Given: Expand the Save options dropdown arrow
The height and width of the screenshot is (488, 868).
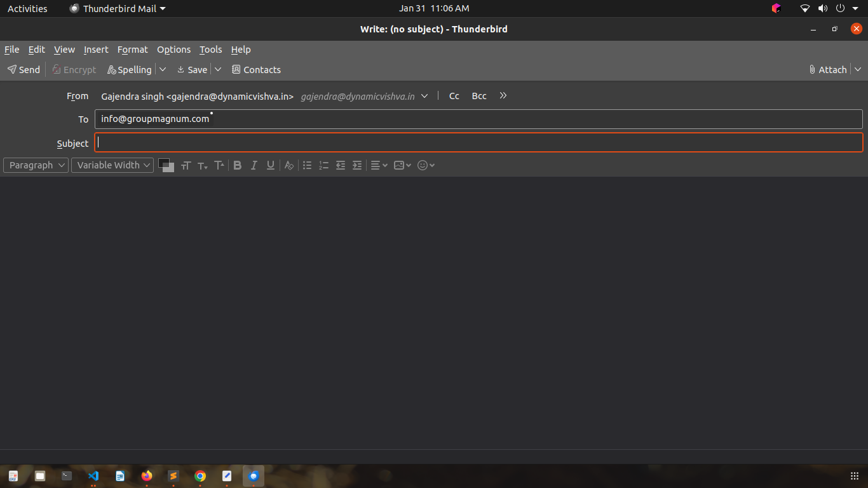Looking at the screenshot, I should [218, 70].
